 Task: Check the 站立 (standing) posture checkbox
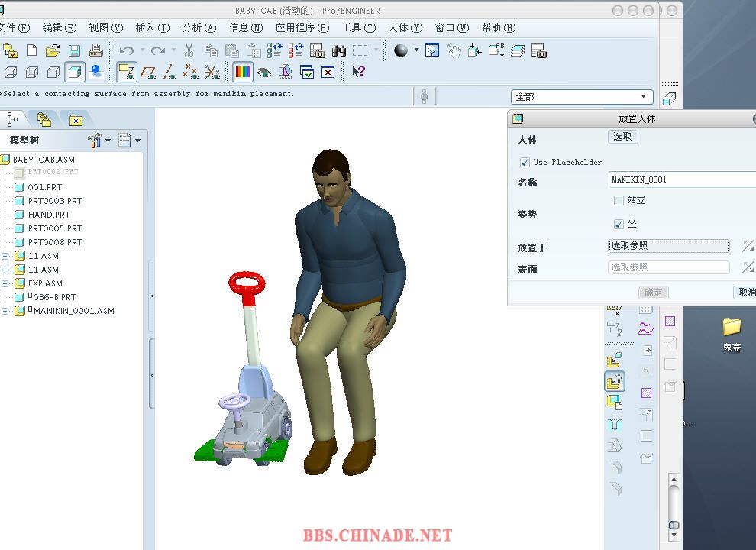[619, 200]
